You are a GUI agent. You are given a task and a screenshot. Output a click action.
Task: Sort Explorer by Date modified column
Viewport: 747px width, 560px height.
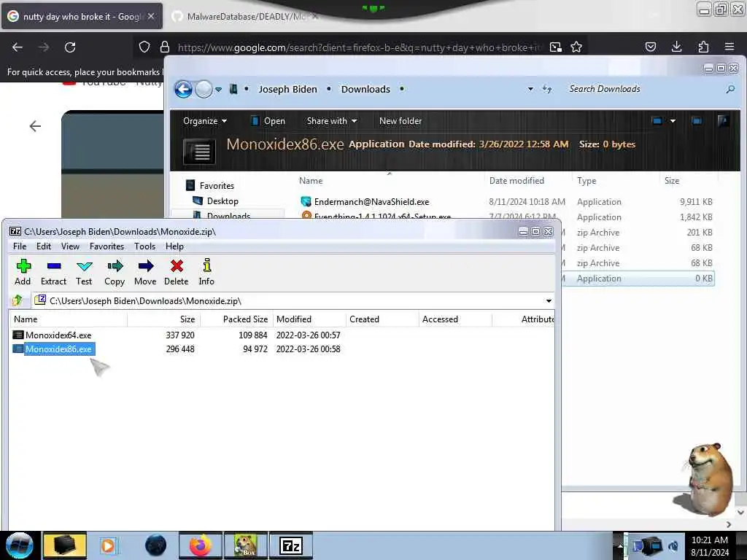click(516, 181)
